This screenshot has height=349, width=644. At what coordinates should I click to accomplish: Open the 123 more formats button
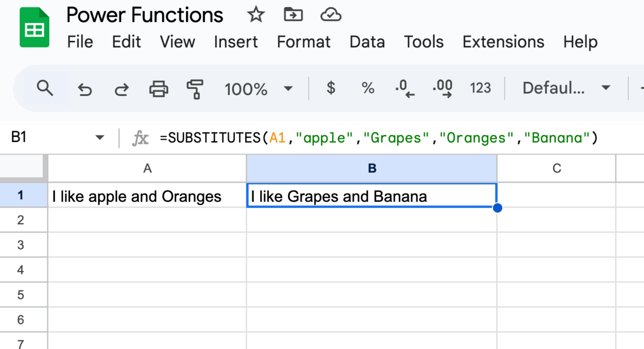pos(480,88)
